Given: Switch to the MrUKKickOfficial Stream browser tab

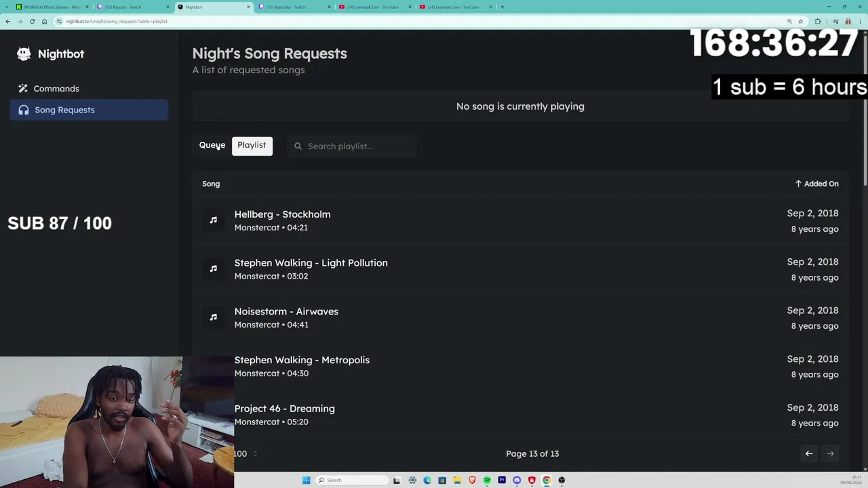Looking at the screenshot, I should [x=53, y=7].
